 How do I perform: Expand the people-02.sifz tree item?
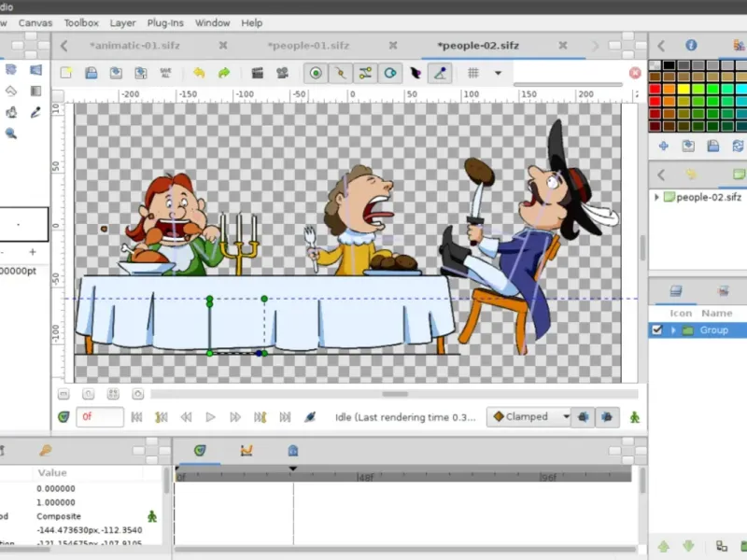point(657,197)
